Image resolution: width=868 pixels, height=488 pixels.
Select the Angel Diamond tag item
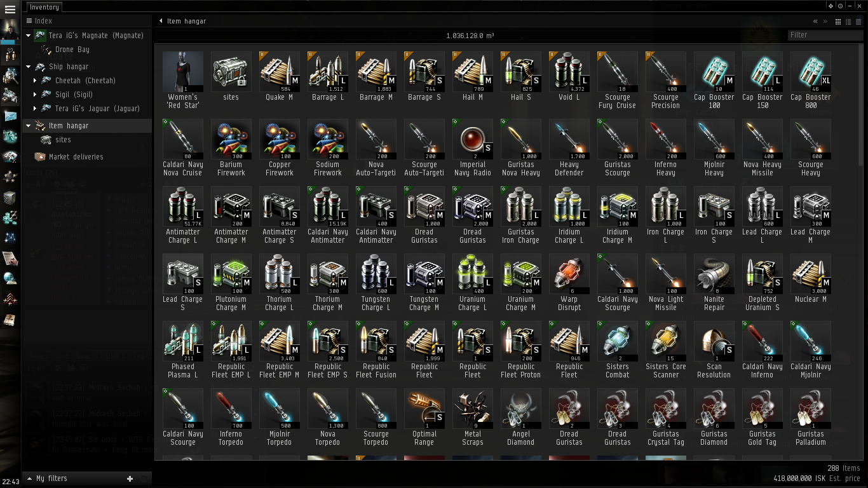(521, 417)
